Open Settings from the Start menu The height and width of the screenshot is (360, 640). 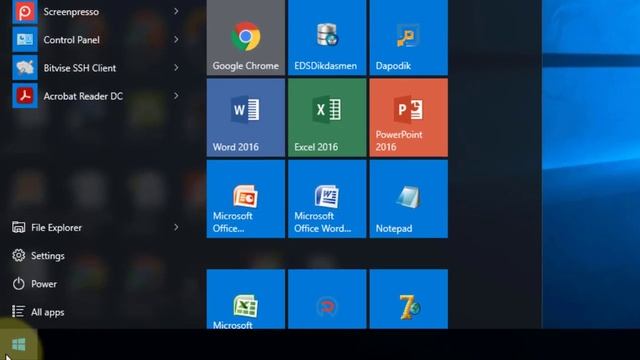[48, 256]
